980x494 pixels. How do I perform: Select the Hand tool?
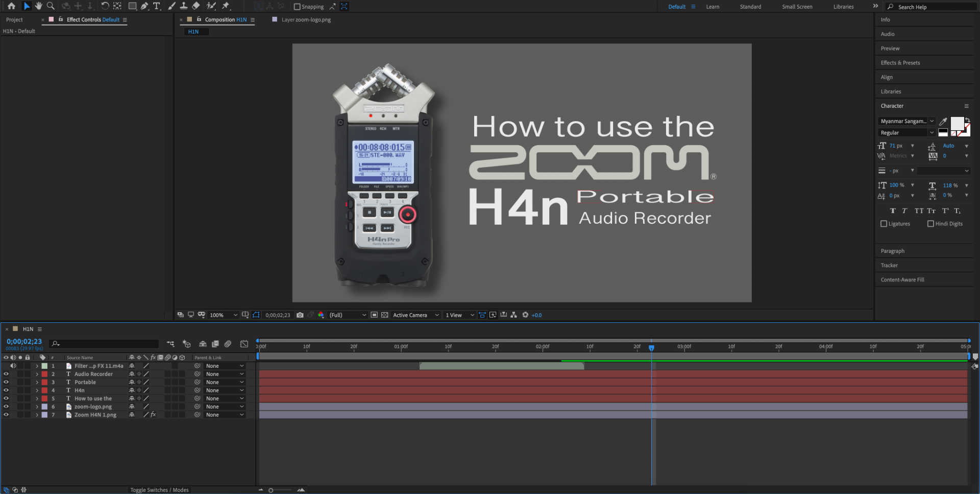click(39, 6)
